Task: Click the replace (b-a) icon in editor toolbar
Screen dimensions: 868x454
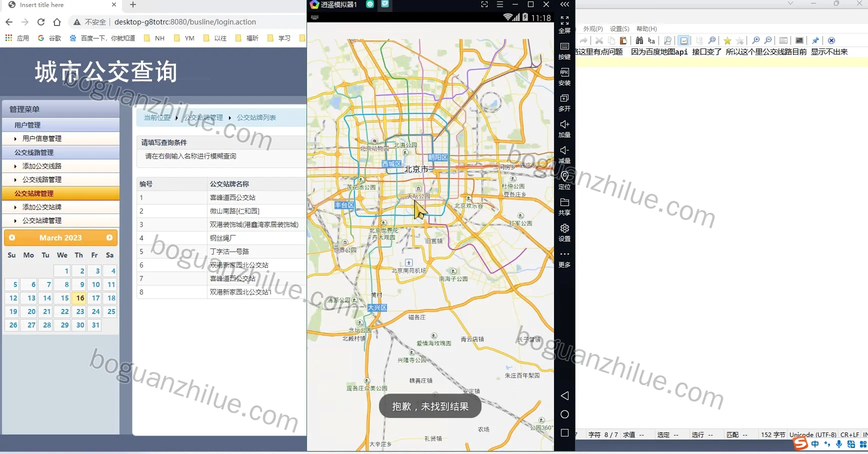Action: click(651, 40)
